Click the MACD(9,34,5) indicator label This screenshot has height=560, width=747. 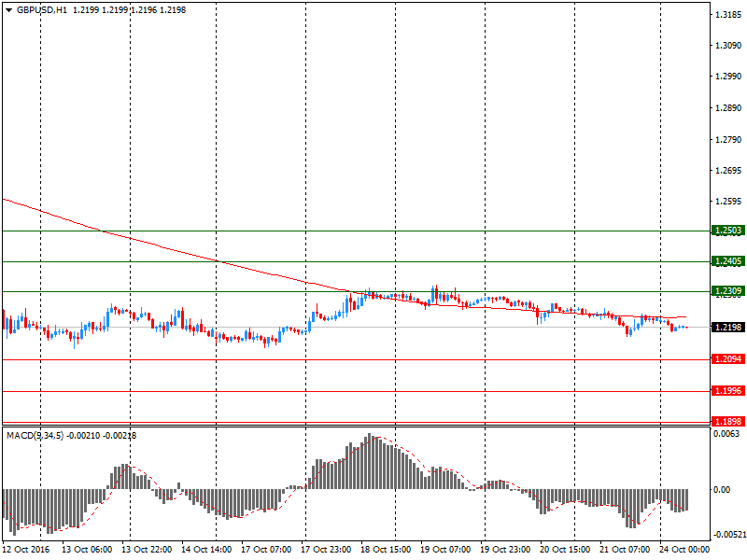[x=35, y=435]
